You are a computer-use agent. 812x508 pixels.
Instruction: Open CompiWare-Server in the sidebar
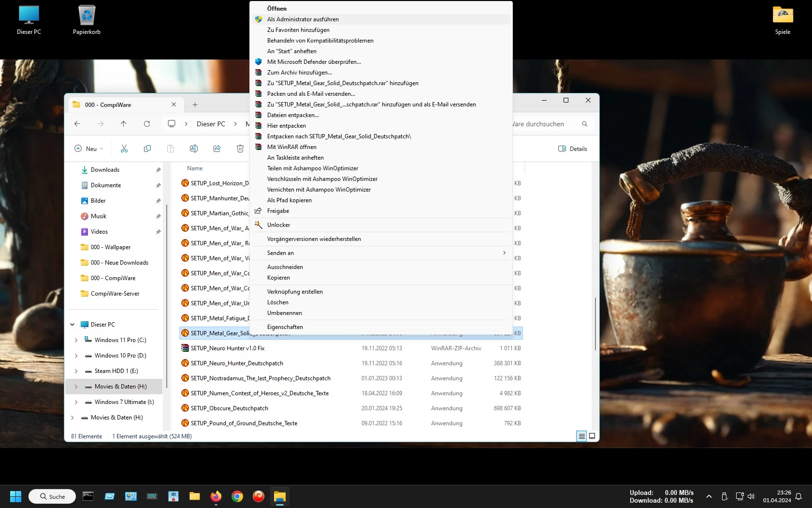115,294
